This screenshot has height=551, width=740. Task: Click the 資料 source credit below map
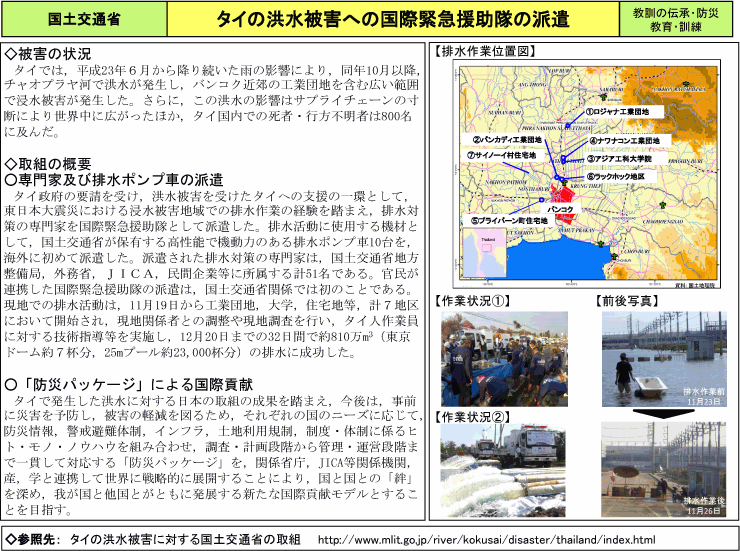[x=695, y=285]
